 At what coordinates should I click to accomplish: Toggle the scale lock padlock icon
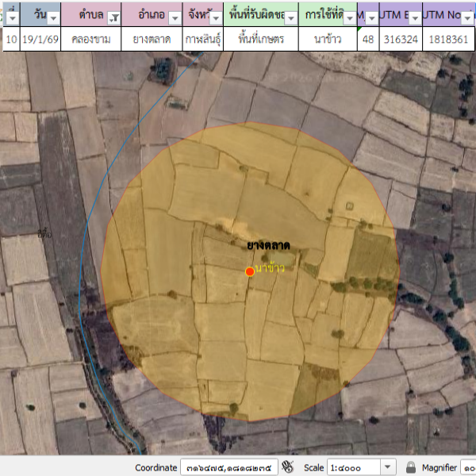411,467
